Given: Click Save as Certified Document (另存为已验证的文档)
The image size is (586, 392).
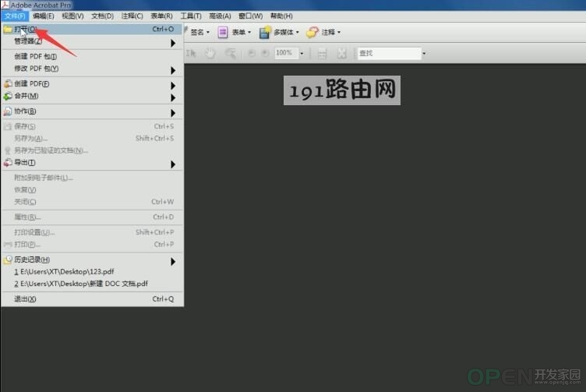Looking at the screenshot, I should click(92, 150).
